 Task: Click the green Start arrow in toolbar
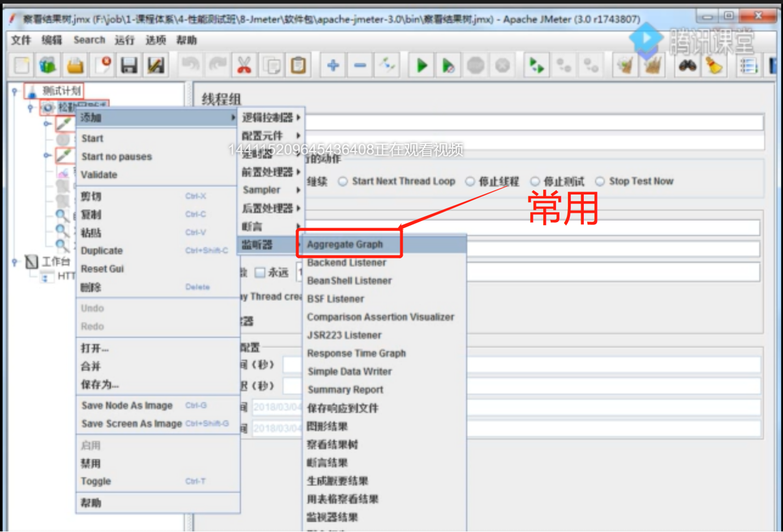[421, 66]
